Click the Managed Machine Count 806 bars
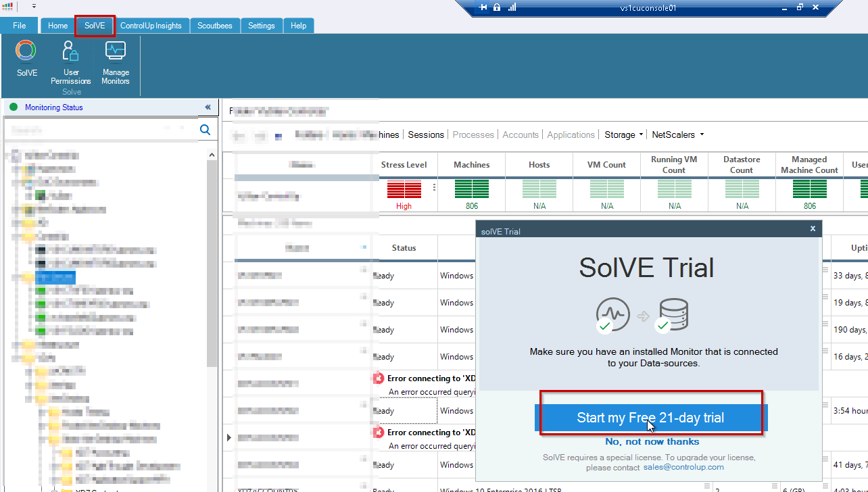868x492 pixels. (810, 189)
